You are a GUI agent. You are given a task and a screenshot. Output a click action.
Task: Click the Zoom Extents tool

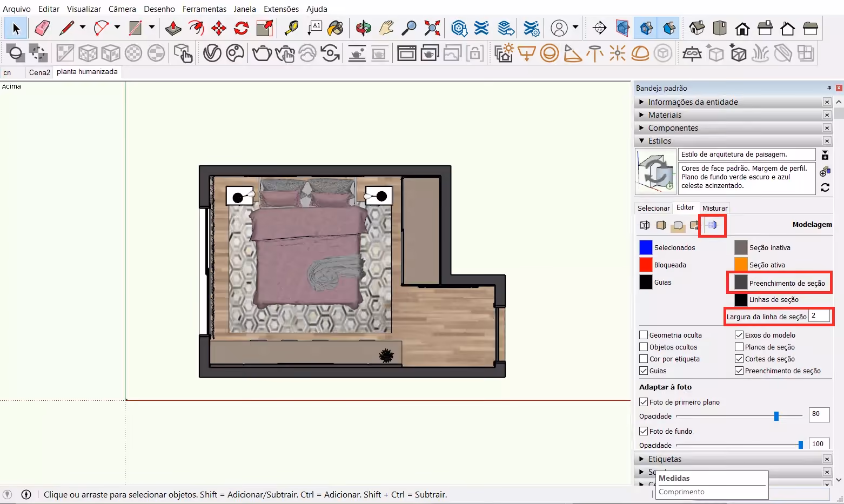click(x=432, y=28)
